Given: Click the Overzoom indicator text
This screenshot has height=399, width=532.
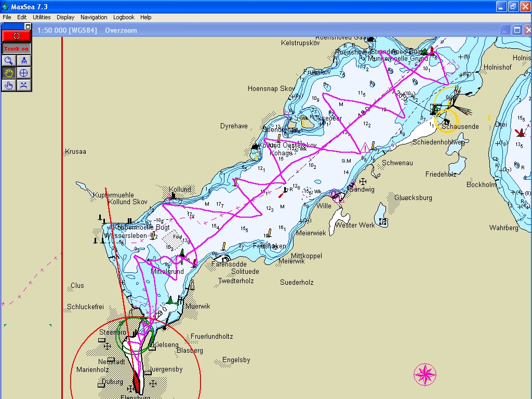Looking at the screenshot, I should click(x=121, y=30).
